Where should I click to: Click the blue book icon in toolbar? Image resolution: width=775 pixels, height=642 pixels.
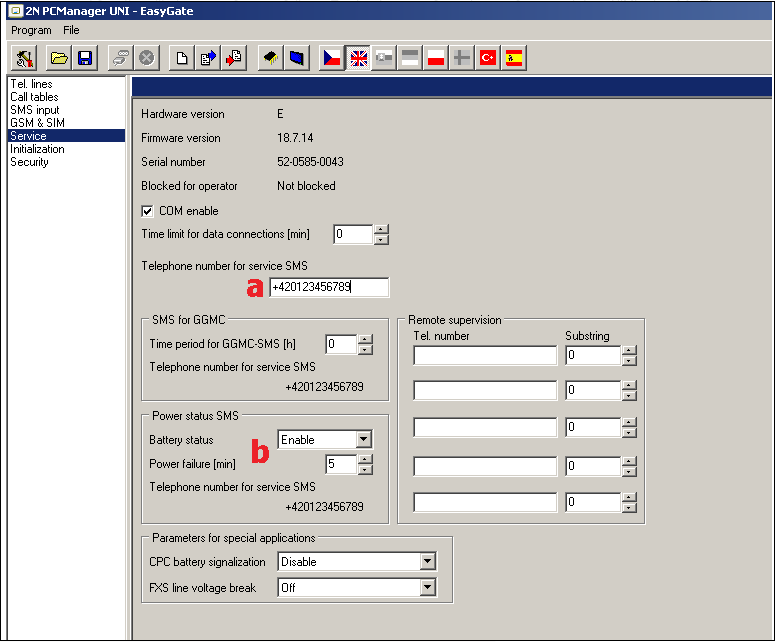click(x=297, y=58)
